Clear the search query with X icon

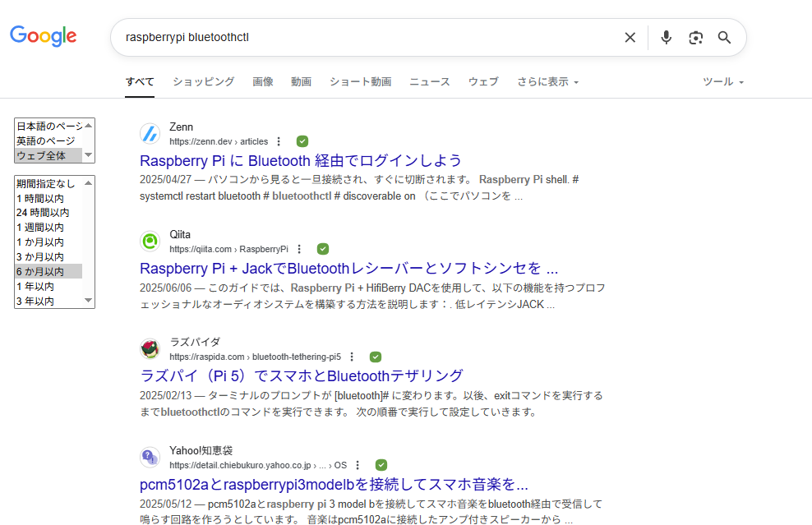(x=630, y=37)
